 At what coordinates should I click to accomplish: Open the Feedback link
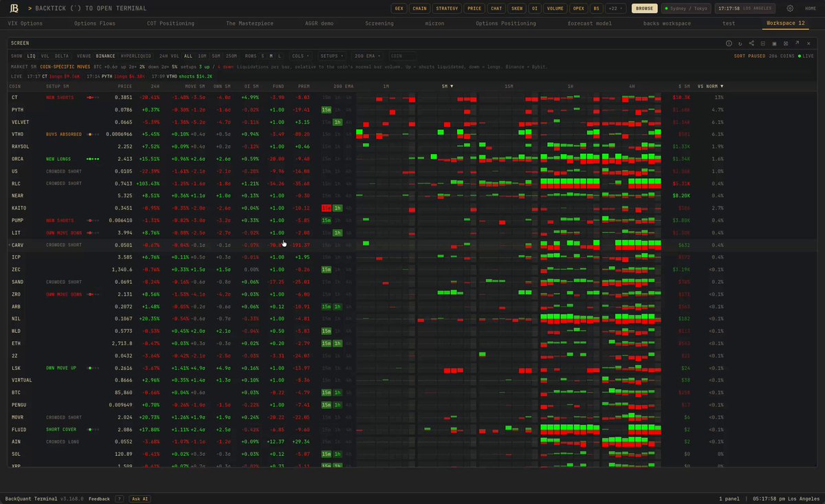(99, 498)
